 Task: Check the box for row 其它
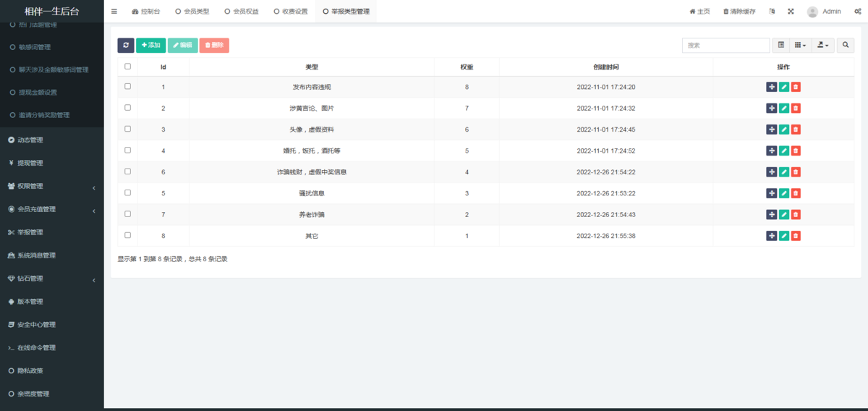(127, 235)
